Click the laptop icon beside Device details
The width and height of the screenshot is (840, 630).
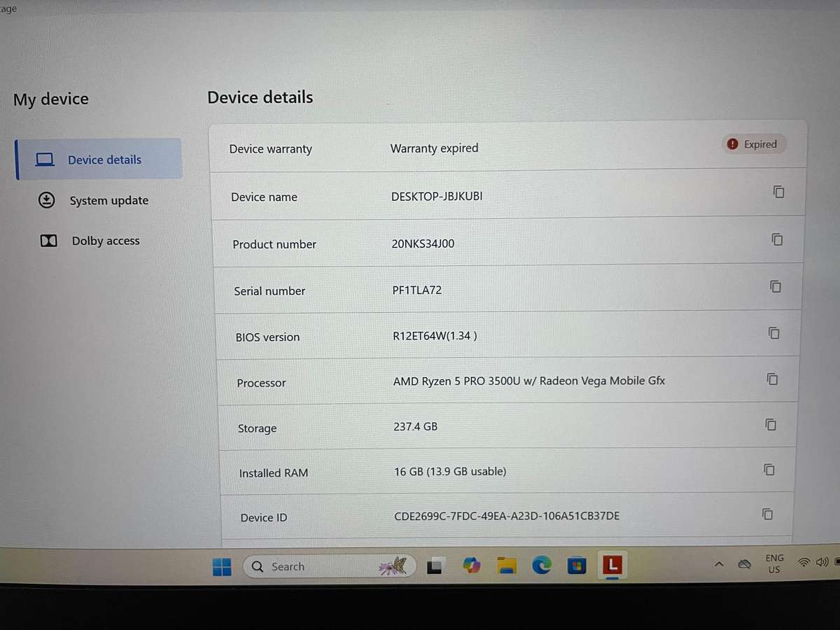(45, 160)
